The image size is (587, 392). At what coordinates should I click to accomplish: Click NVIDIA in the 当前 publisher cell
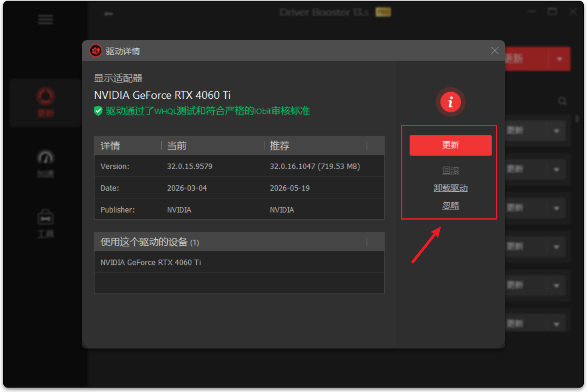pos(179,210)
